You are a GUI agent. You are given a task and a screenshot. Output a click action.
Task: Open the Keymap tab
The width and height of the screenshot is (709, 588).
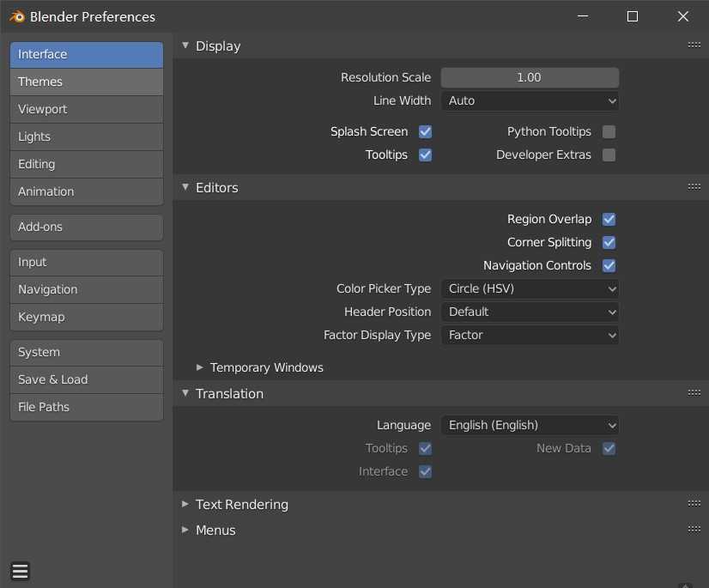pyautogui.click(x=87, y=317)
